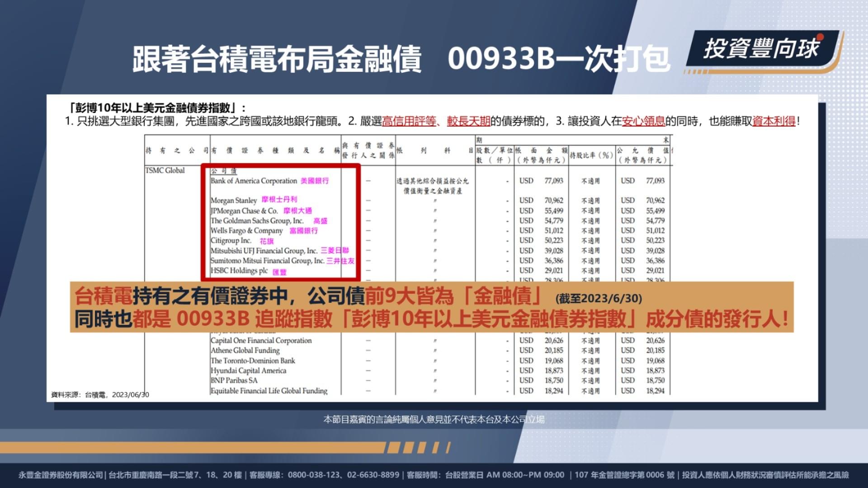Click the banner text 公司債前9大皆為「金融債」
Viewport: 868px width, 488px height.
tap(425, 296)
